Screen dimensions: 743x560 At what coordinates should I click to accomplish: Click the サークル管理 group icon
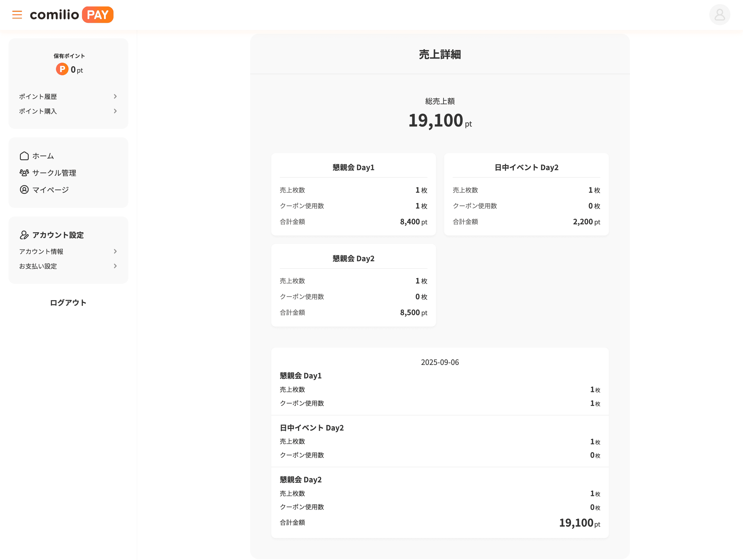tap(24, 173)
